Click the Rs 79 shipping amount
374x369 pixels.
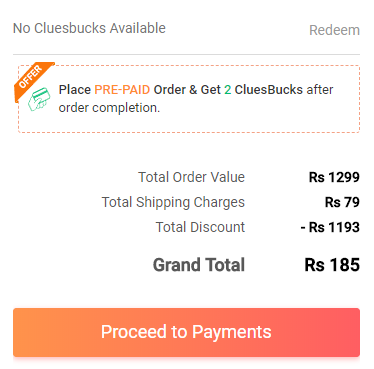point(342,202)
